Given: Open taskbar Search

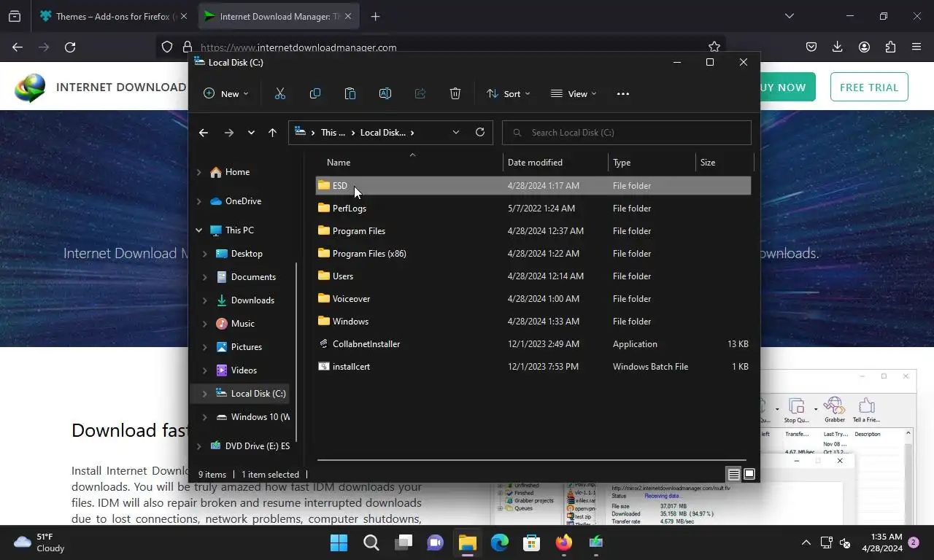Looking at the screenshot, I should point(371,542).
